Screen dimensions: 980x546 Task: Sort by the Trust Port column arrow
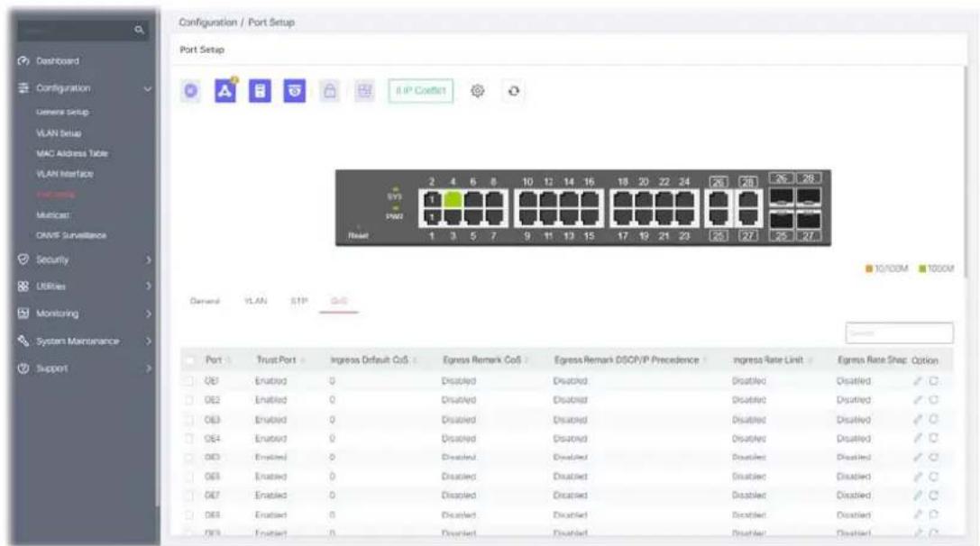click(x=303, y=360)
